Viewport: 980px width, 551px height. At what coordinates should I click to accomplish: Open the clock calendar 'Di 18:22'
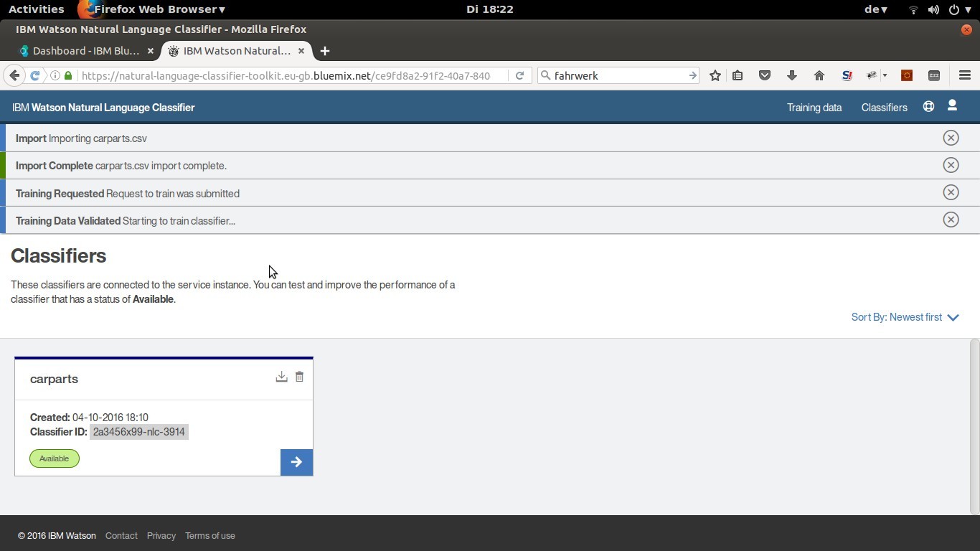coord(490,9)
